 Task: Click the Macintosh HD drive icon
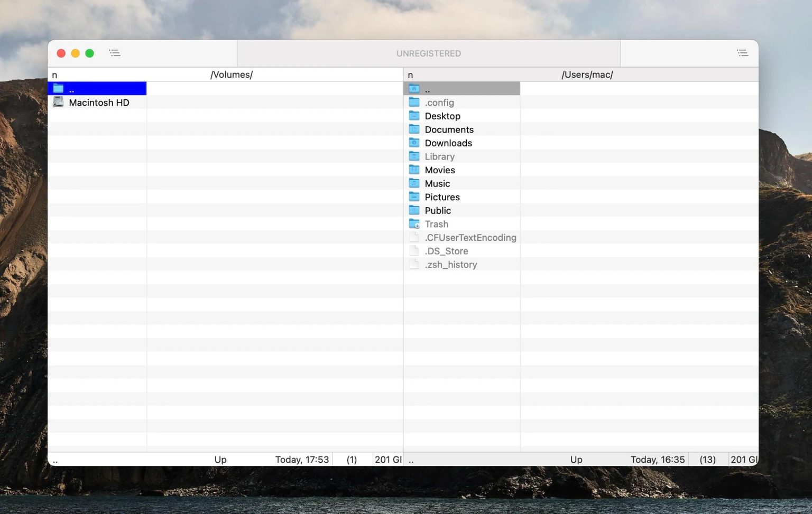click(59, 102)
